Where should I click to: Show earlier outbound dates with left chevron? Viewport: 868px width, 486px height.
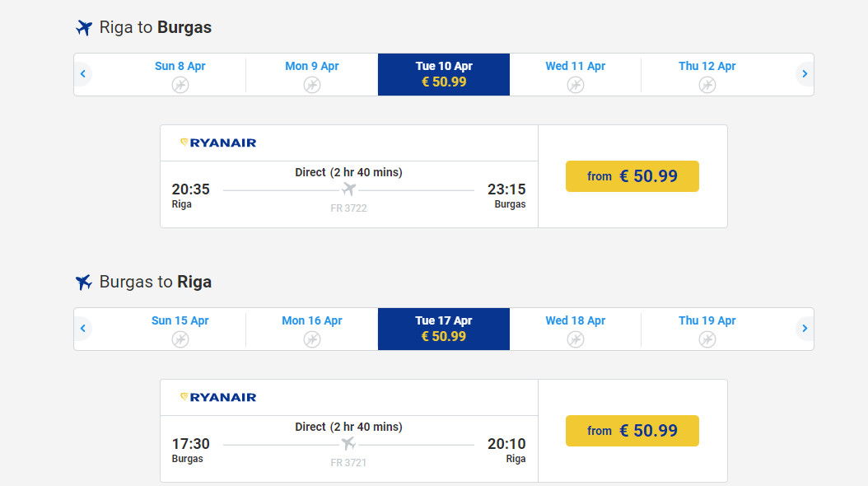(x=83, y=73)
